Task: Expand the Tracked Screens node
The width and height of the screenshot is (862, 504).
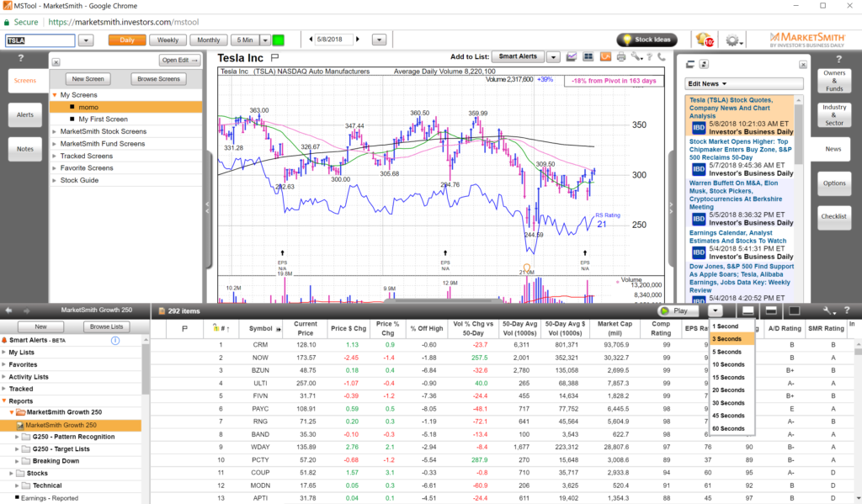Action: (x=55, y=157)
